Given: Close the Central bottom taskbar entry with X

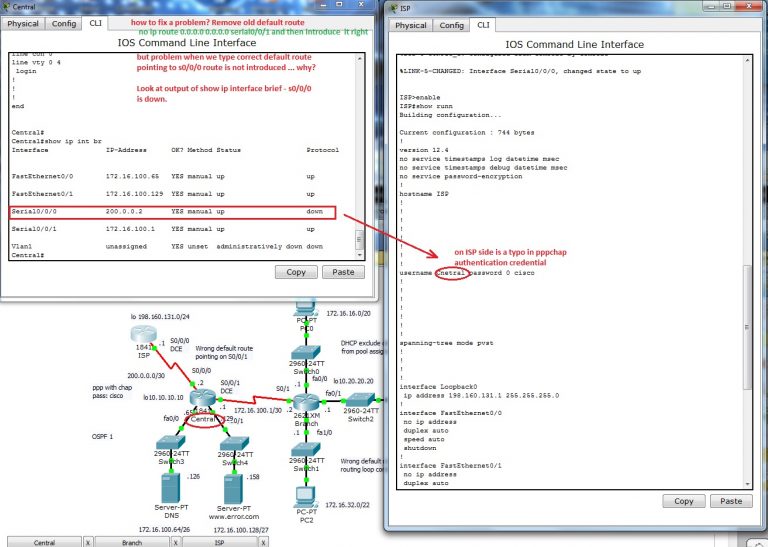Looking at the screenshot, I should tap(88, 542).
